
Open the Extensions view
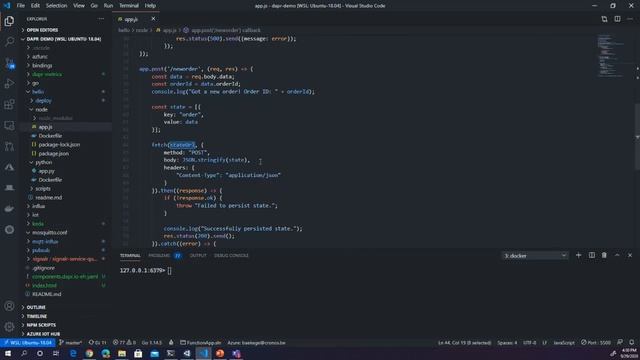point(9,104)
